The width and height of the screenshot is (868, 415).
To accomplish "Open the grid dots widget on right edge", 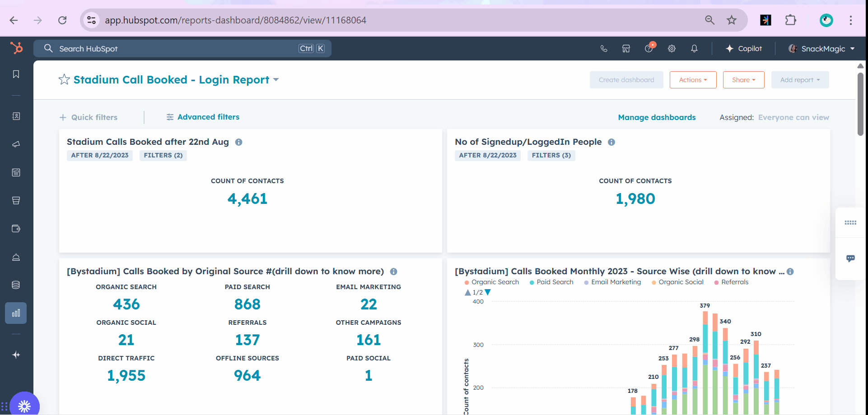I will 850,222.
